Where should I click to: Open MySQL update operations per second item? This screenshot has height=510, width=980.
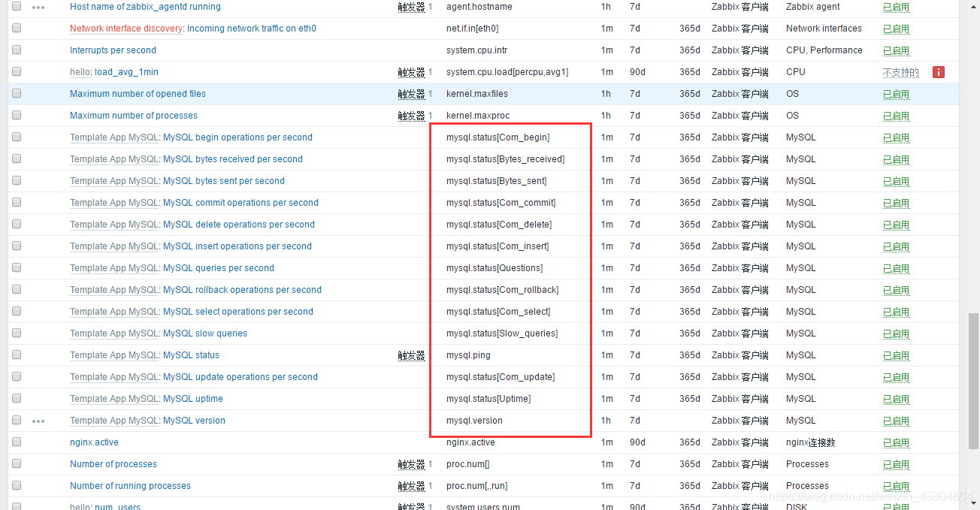pos(240,377)
